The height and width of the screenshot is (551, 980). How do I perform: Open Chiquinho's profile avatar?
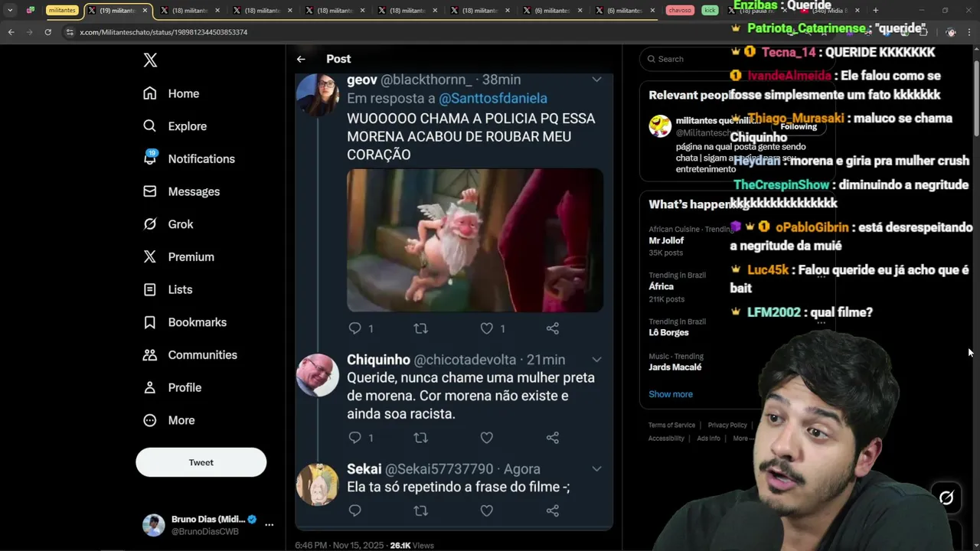click(317, 375)
